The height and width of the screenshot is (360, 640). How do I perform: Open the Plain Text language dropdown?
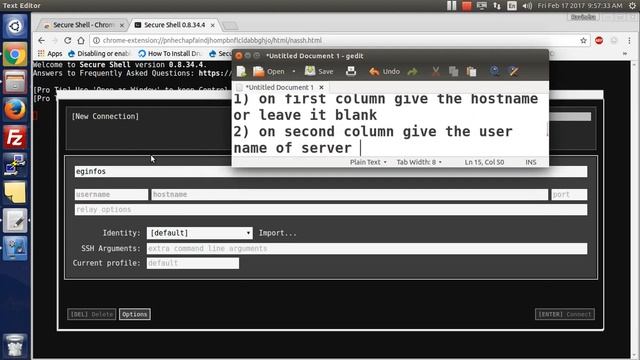pos(368,162)
